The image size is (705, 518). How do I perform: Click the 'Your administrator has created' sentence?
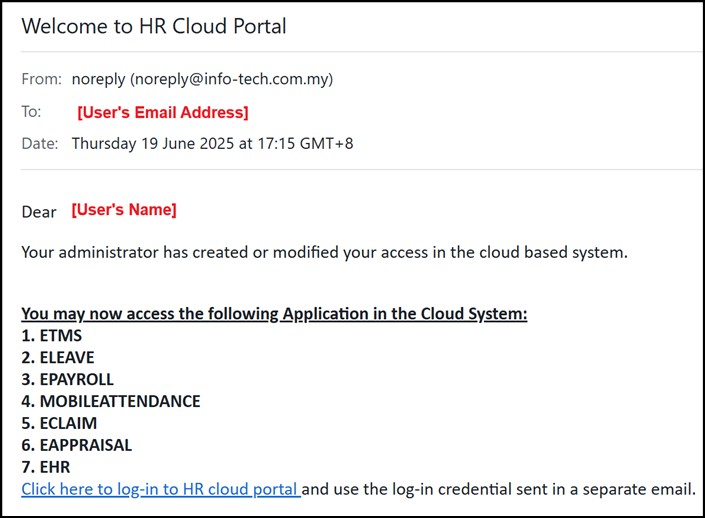324,252
